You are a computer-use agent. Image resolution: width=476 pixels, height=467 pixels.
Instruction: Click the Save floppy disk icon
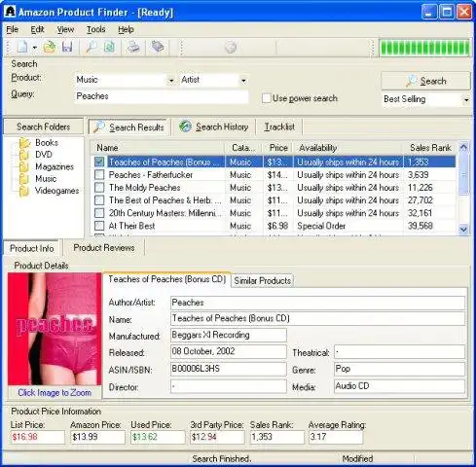[x=67, y=48]
